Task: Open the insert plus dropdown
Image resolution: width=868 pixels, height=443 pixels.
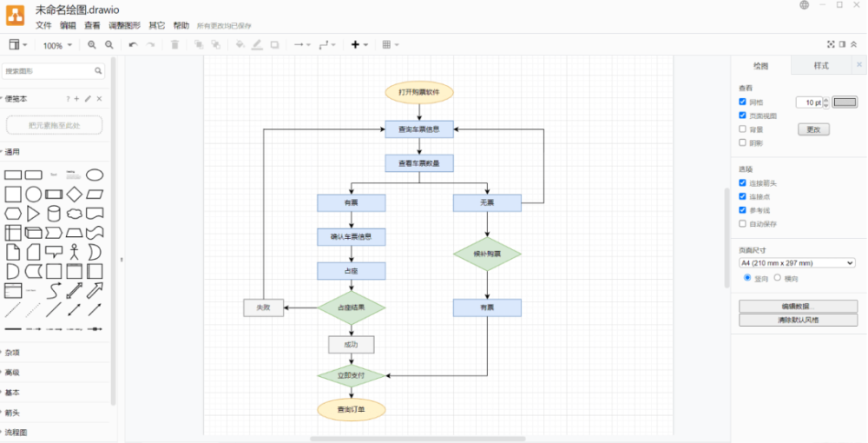Action: coord(359,45)
